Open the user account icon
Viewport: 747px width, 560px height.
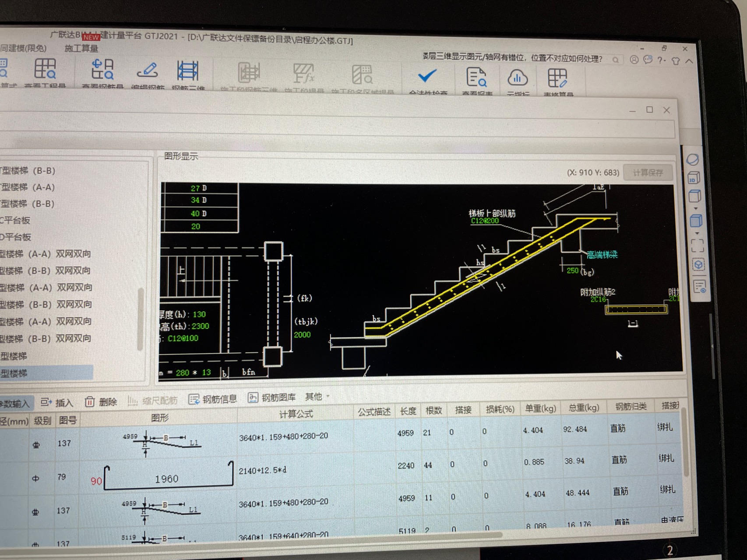634,60
